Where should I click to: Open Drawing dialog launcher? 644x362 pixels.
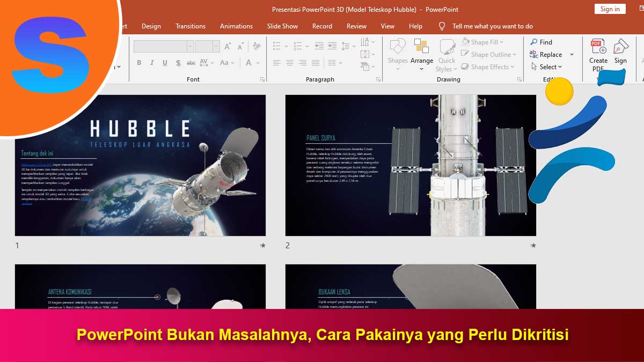coord(519,79)
